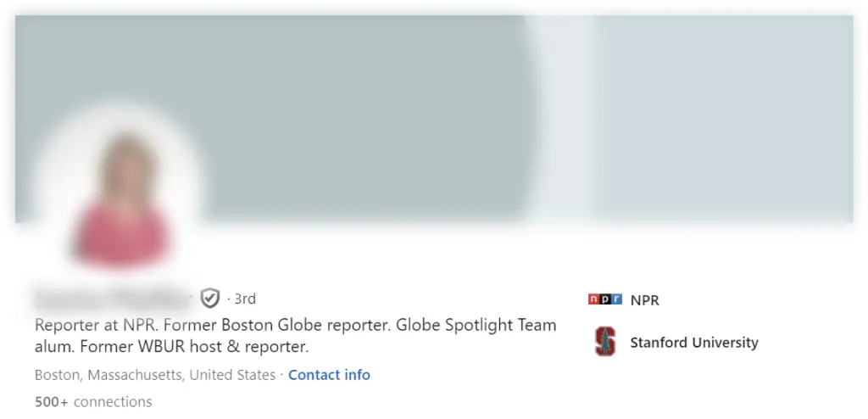Click the Stanford University tree logo
Image resolution: width=868 pixels, height=419 pixels.
pos(605,342)
